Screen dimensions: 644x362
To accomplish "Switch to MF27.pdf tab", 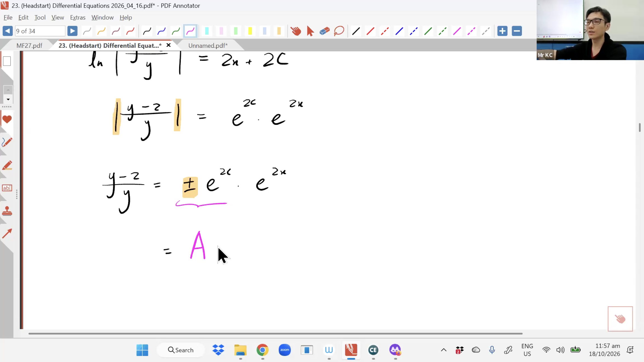I will pyautogui.click(x=29, y=45).
